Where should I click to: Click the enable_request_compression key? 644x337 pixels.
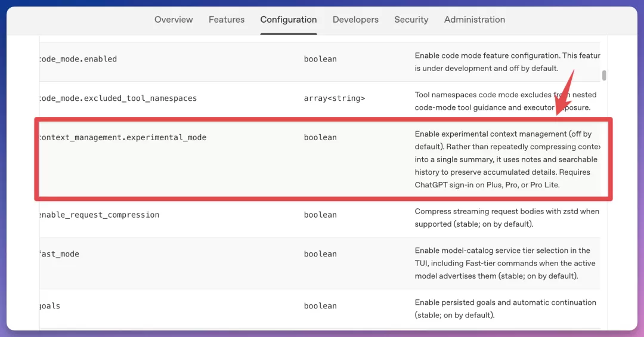click(100, 215)
